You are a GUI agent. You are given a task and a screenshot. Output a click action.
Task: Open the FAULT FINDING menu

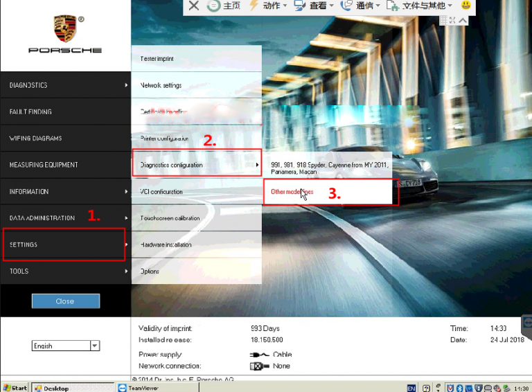pos(66,112)
